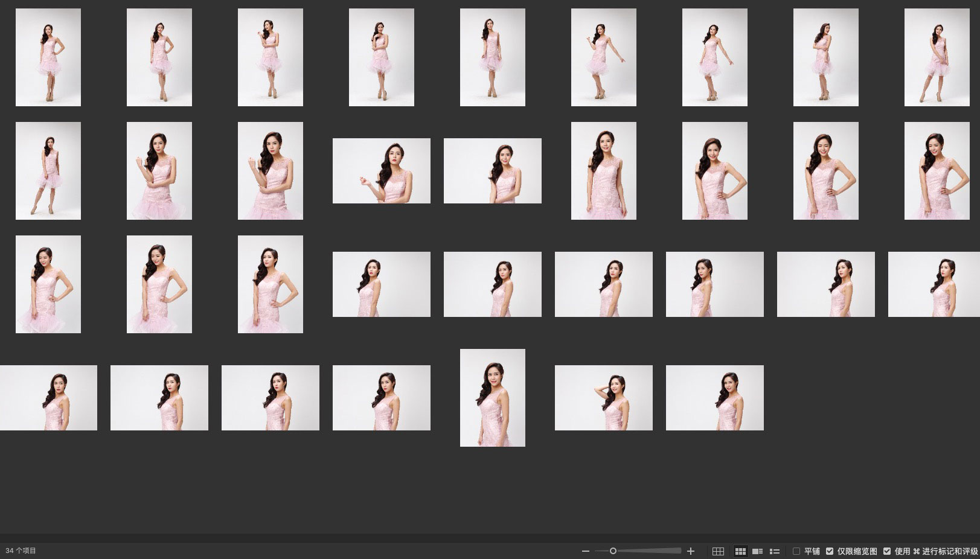The width and height of the screenshot is (980, 559).
Task: Click the thumbnail size slider handle
Action: (613, 551)
